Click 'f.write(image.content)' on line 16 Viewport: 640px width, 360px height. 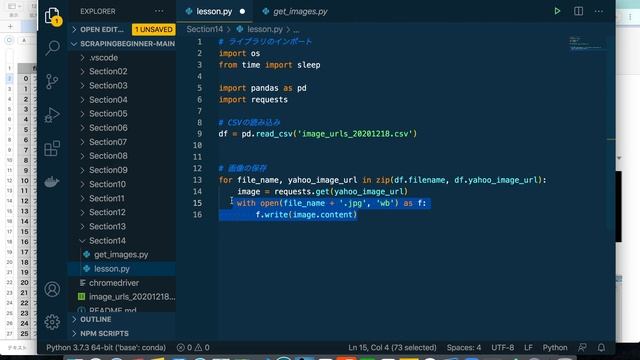click(306, 215)
